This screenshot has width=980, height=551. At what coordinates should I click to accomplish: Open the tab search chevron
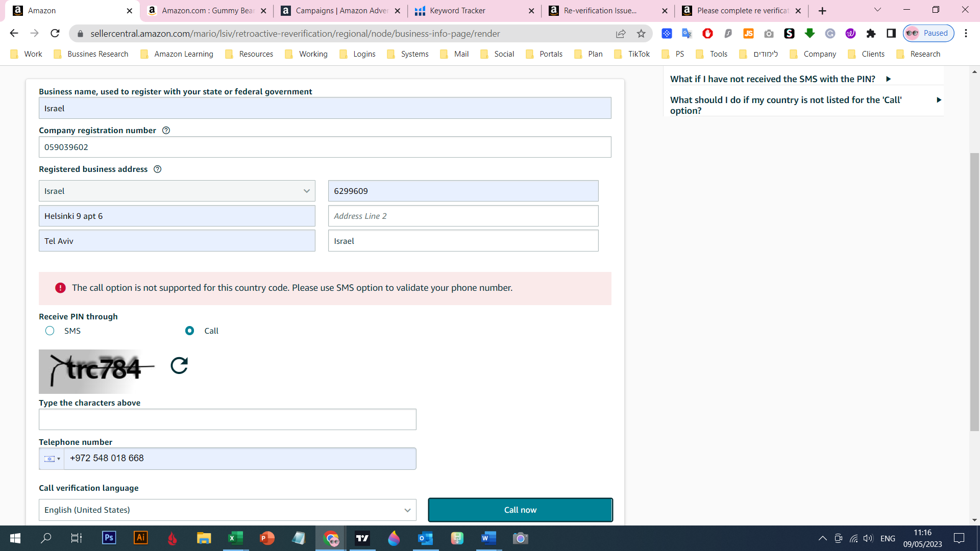877,10
